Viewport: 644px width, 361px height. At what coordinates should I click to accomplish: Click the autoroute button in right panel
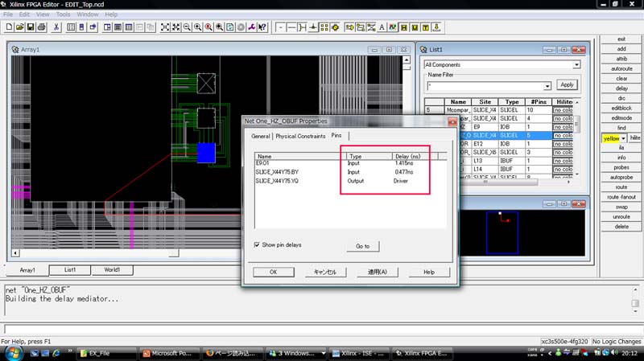tap(621, 68)
